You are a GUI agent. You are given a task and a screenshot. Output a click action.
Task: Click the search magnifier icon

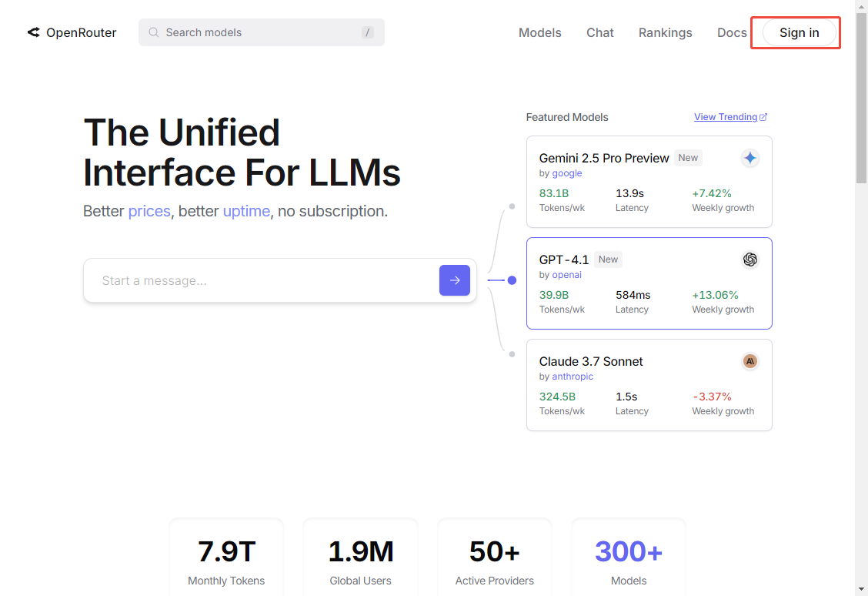pos(154,32)
